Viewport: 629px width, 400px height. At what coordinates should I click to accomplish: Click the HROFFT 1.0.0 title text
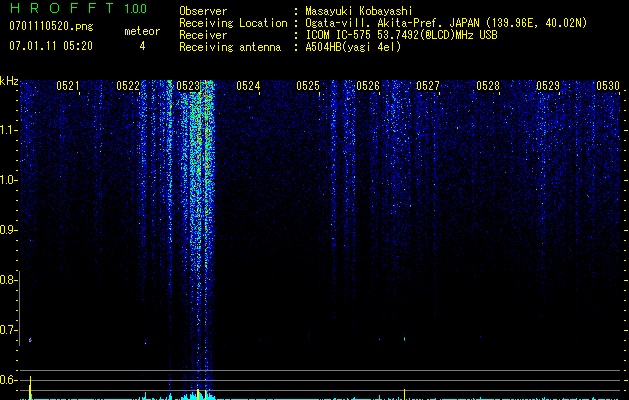point(78,8)
